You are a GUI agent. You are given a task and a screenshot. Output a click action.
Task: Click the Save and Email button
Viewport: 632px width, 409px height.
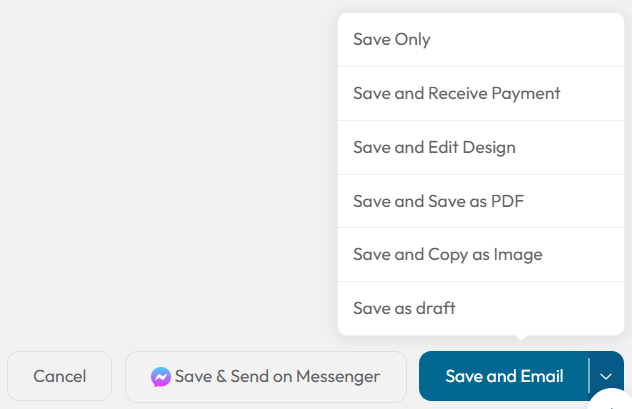504,376
